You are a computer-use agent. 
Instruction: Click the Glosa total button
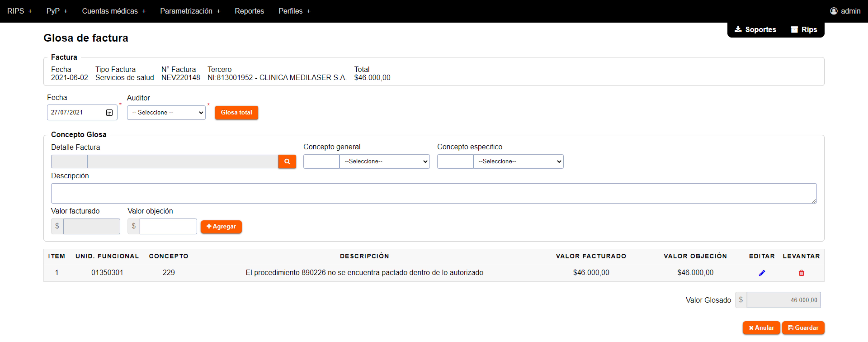[x=237, y=113]
